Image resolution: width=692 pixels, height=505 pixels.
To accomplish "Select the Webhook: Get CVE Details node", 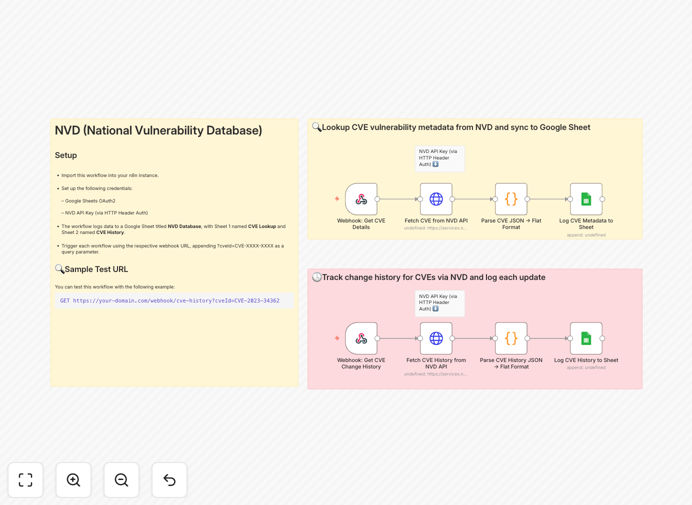I will coord(361,199).
